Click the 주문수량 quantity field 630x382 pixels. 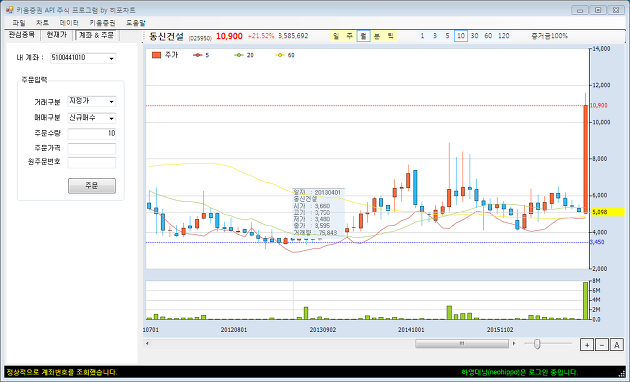pos(92,133)
